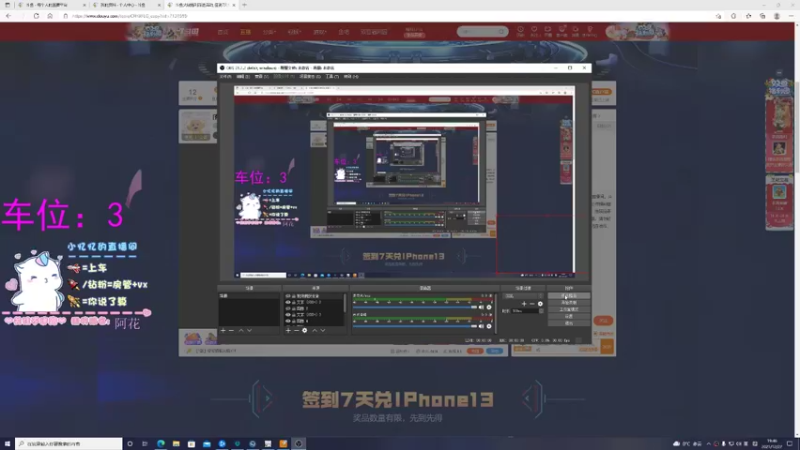Click the history clock icon in Douyu header
800x450 pixels.
pos(520,31)
